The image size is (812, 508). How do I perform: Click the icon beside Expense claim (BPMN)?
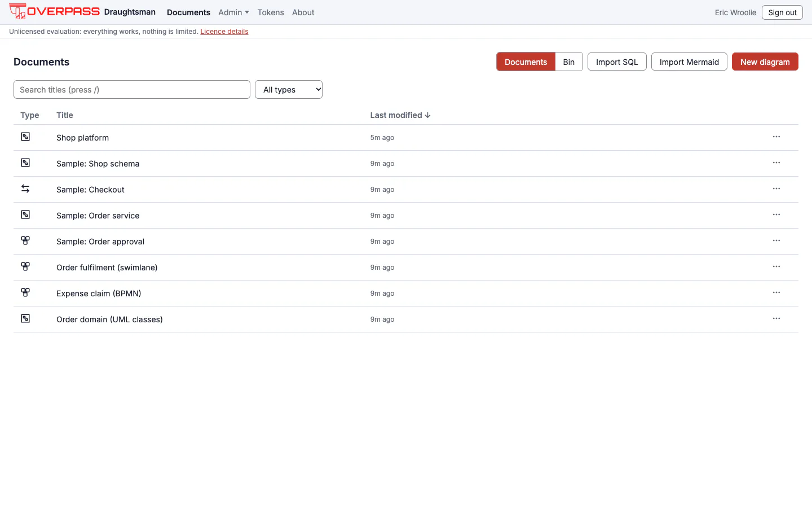(x=25, y=292)
